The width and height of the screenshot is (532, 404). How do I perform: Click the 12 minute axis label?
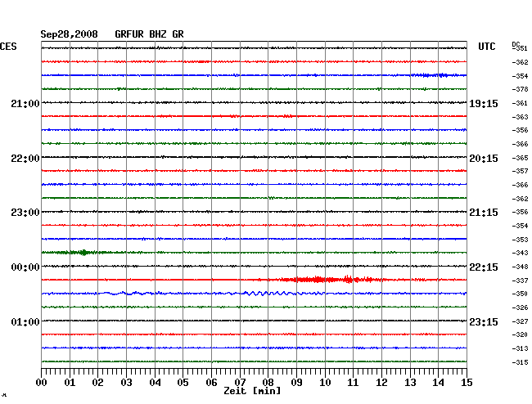coord(381,382)
